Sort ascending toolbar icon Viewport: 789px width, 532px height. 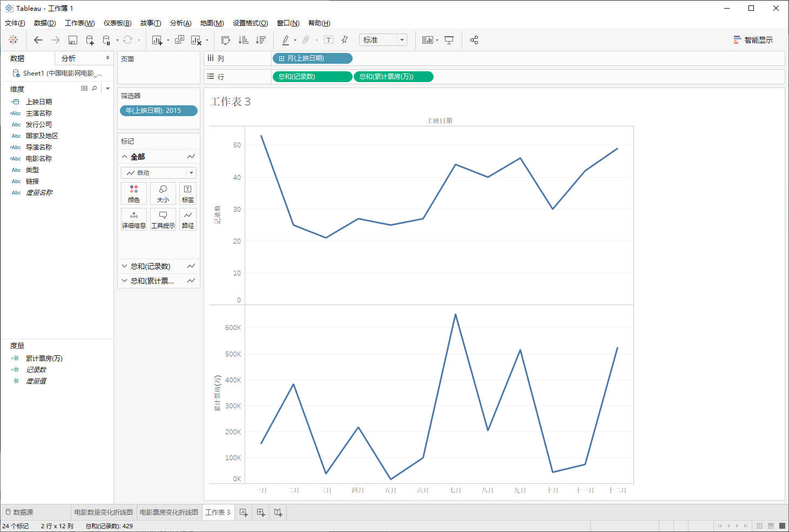click(x=244, y=40)
